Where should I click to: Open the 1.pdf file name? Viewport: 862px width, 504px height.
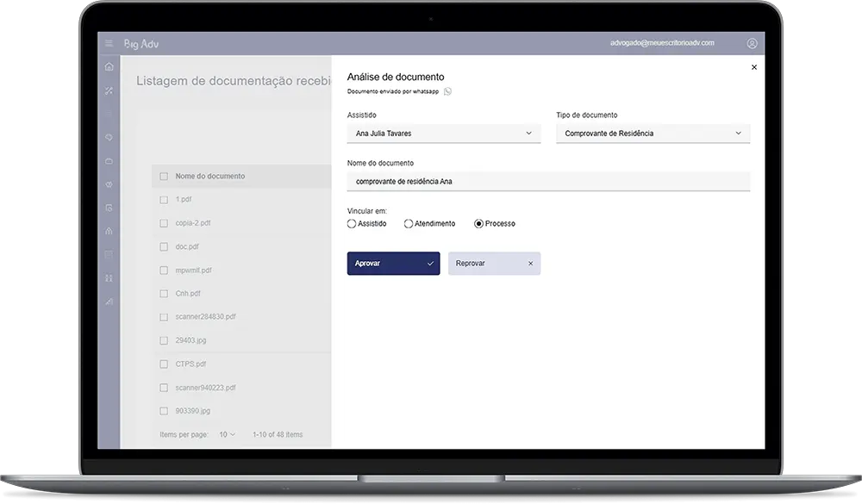point(184,199)
